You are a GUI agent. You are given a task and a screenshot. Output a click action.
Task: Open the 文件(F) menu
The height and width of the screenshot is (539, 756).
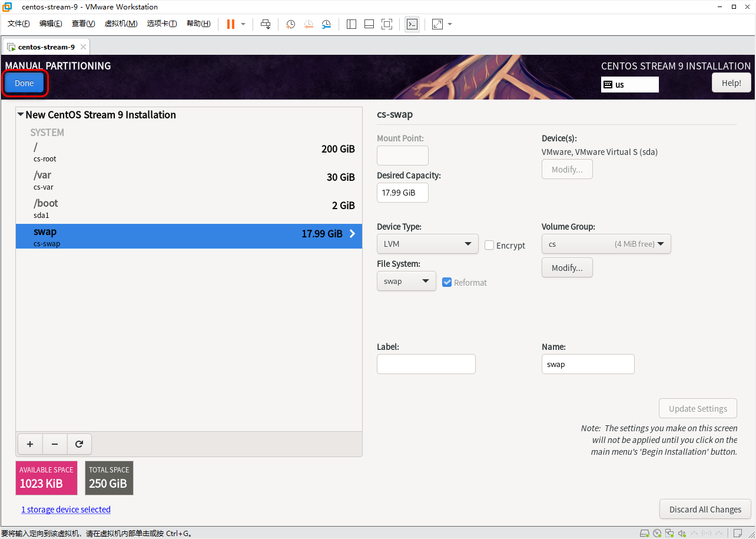(x=19, y=24)
